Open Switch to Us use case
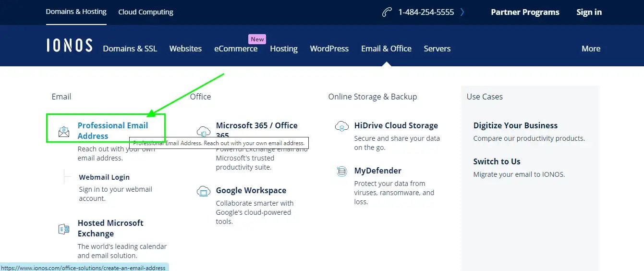Screen dimensions: 644x271 [x=497, y=161]
